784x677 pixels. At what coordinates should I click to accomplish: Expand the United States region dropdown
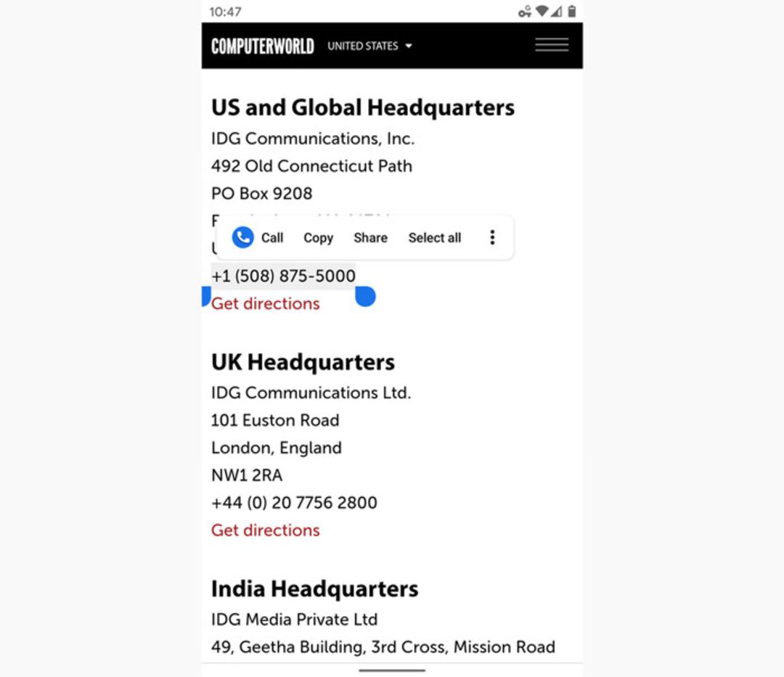[x=369, y=46]
